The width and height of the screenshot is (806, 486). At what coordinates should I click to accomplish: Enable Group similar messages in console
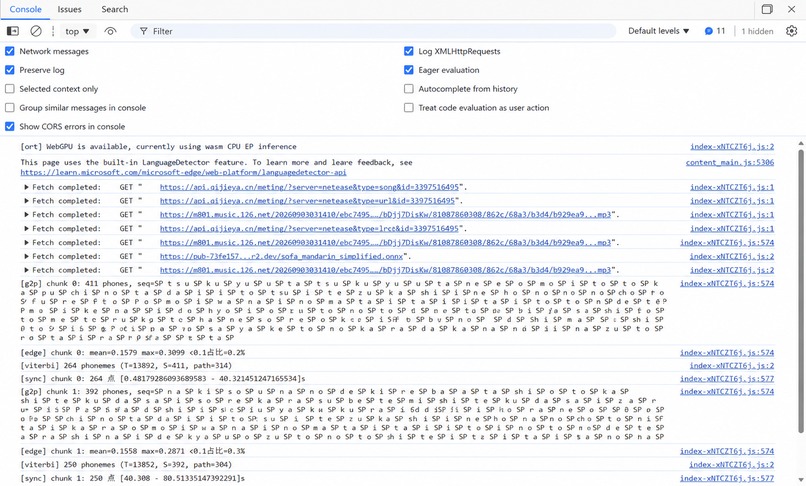10,107
